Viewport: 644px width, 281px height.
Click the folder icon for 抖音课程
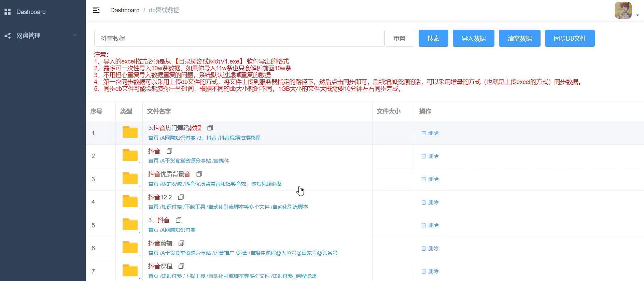tap(130, 270)
